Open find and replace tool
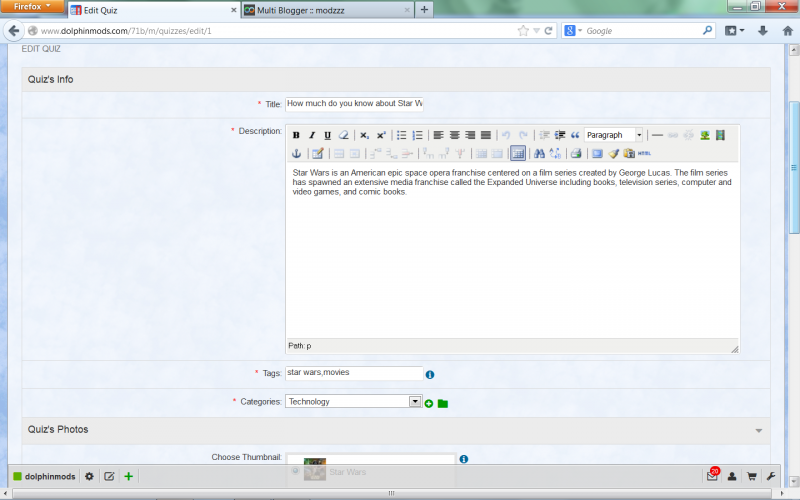Viewport: 800px width, 500px height. click(555, 153)
